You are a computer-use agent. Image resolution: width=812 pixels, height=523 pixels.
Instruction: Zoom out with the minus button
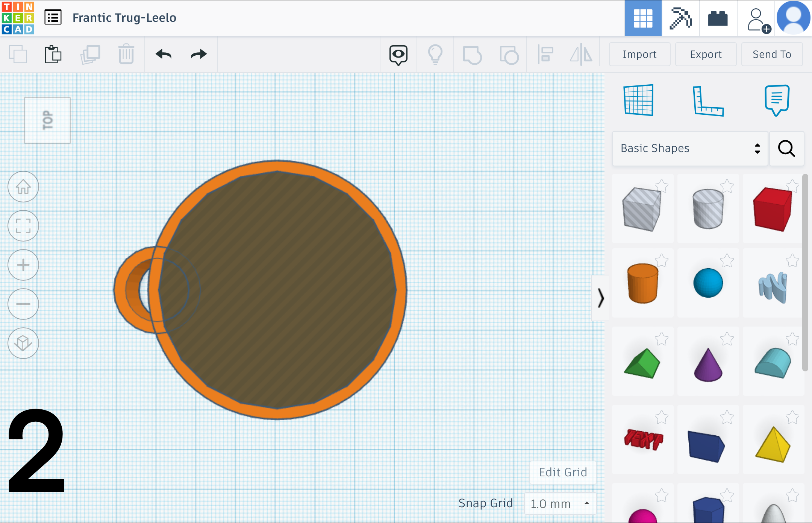tap(23, 304)
